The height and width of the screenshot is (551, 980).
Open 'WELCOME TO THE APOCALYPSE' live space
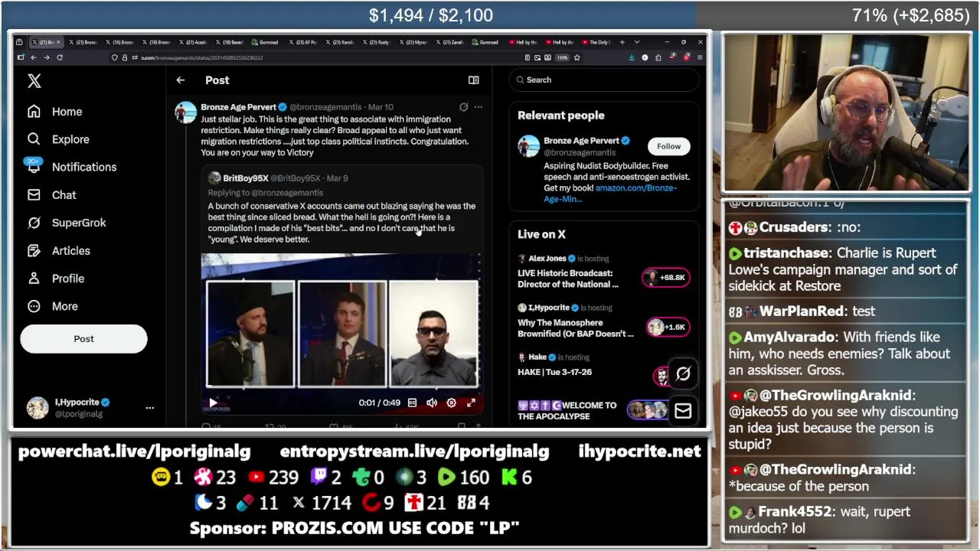567,411
